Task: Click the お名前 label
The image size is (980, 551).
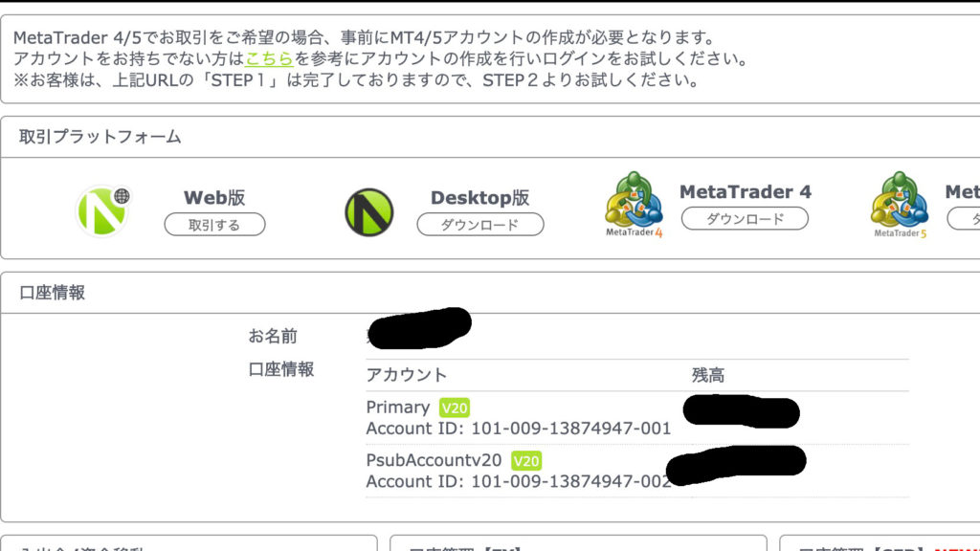Action: (273, 336)
